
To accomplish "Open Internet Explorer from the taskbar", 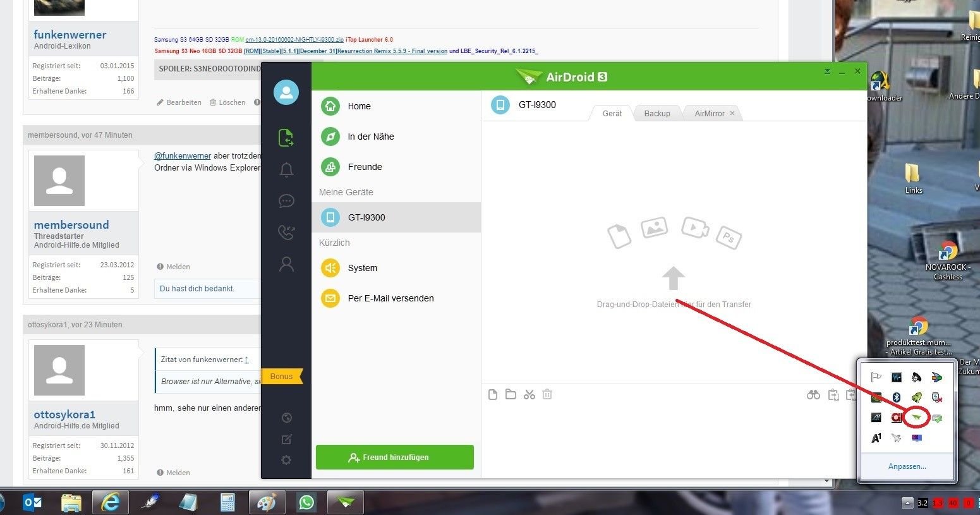I will coord(111,503).
